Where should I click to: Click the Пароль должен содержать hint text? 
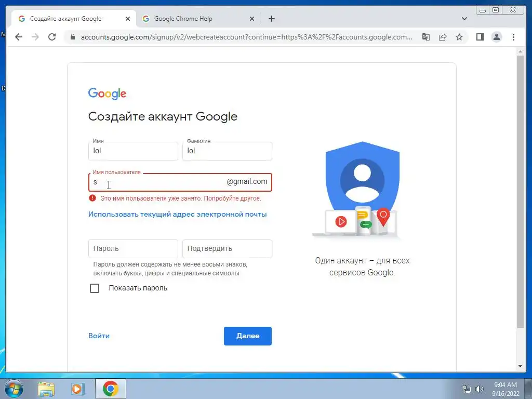170,269
